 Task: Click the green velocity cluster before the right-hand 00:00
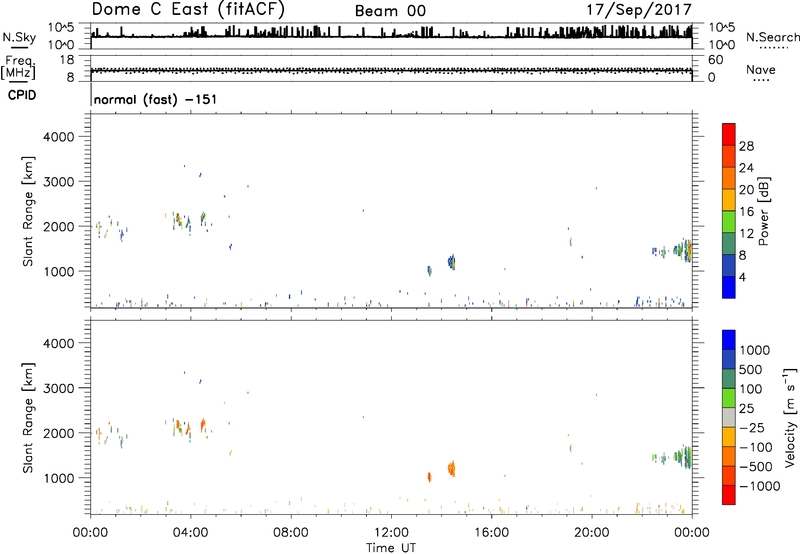[x=683, y=456]
